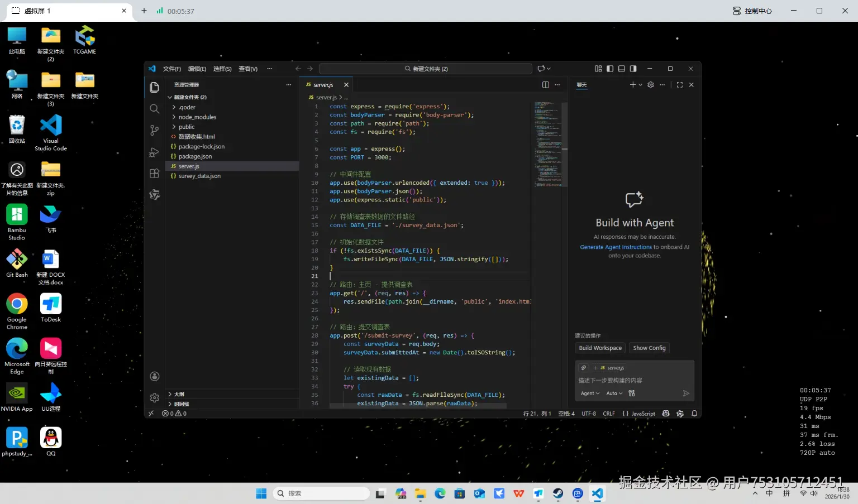Open the chat title bar dropdown chevron
The image size is (858, 504).
pos(549,69)
